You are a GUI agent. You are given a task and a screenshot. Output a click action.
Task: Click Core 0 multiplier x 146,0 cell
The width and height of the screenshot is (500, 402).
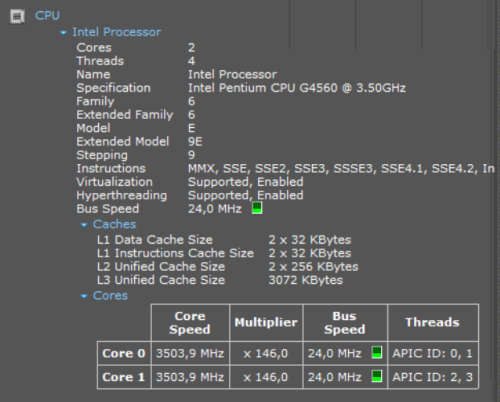click(x=266, y=353)
